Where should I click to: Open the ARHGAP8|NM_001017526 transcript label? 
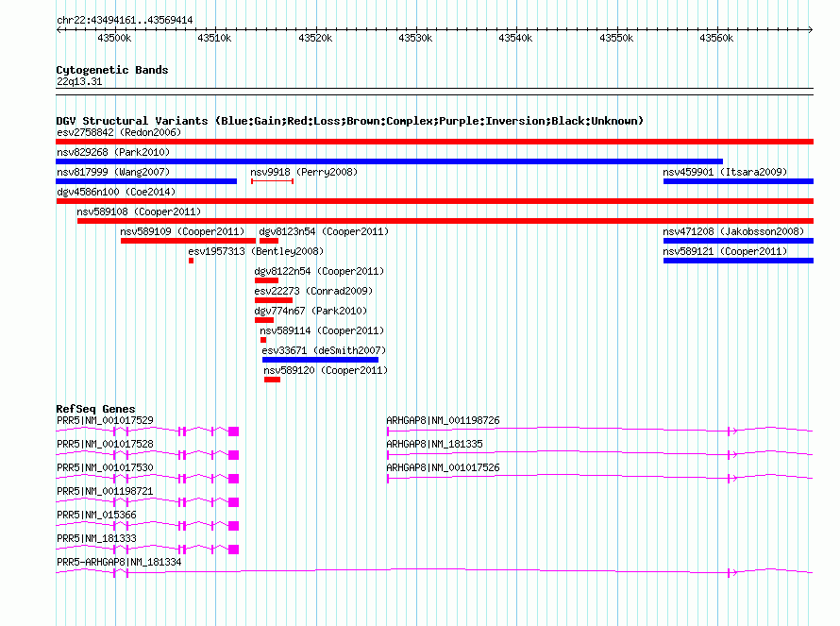click(x=443, y=468)
